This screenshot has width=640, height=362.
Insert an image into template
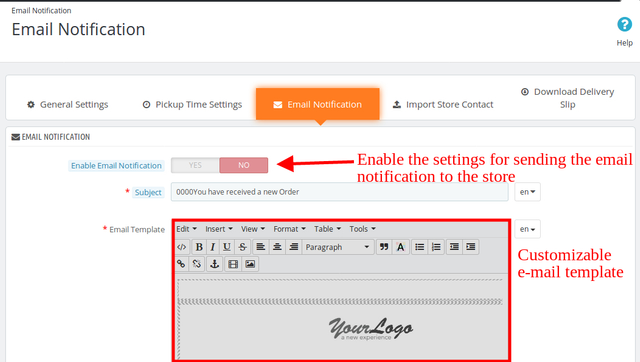pos(250,264)
